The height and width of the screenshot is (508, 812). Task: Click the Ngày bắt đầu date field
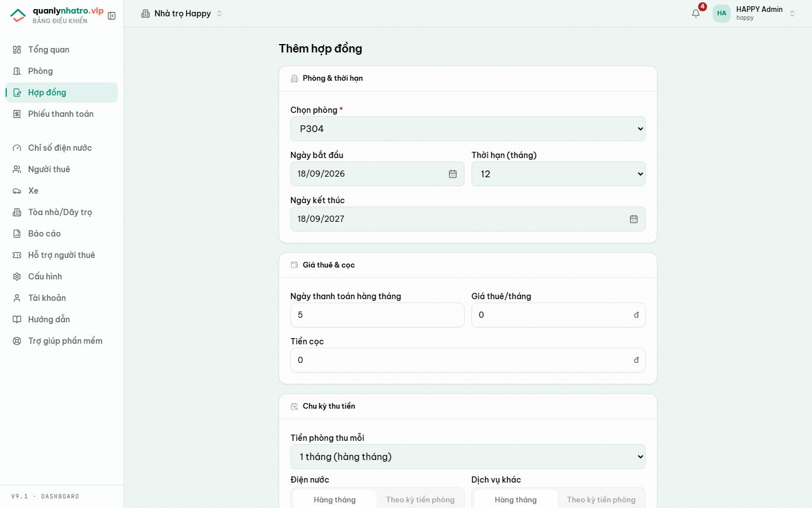[377, 174]
